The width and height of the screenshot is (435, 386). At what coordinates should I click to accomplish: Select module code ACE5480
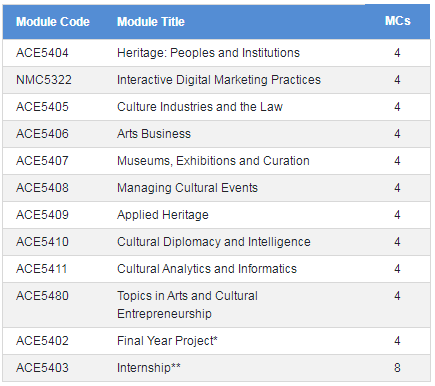click(x=42, y=296)
